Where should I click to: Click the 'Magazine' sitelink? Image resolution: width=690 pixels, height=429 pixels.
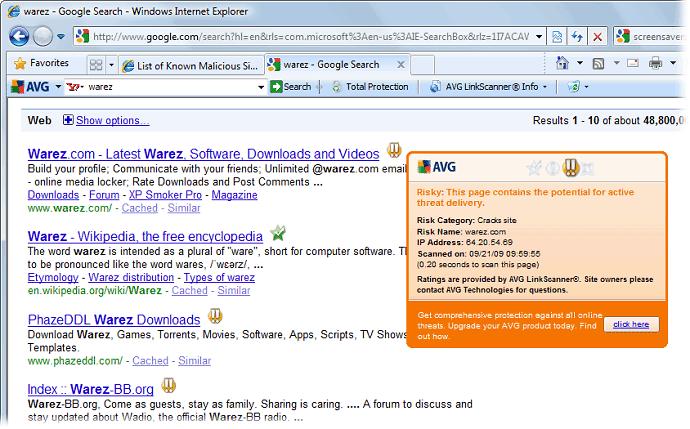coord(235,195)
